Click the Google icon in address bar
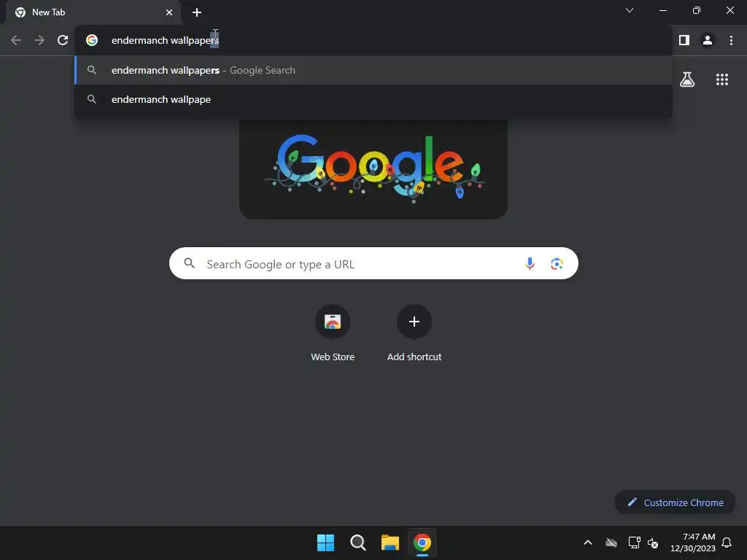Viewport: 747px width, 560px height. click(92, 41)
